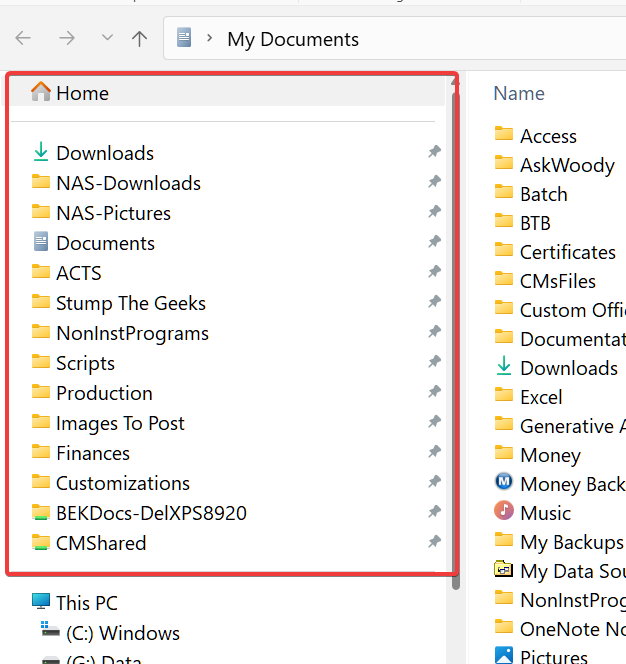Open the Money Backup file icon

[x=504, y=483]
